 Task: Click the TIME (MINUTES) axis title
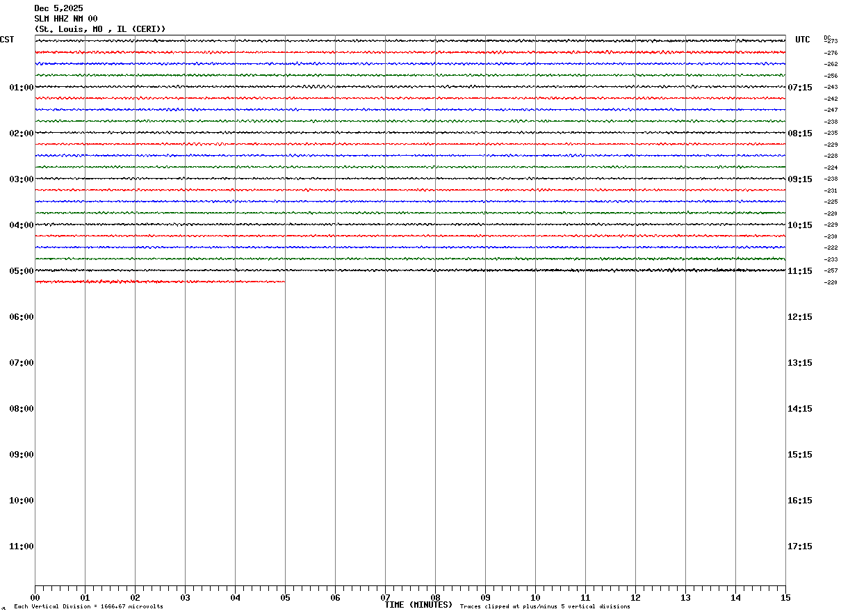(418, 605)
